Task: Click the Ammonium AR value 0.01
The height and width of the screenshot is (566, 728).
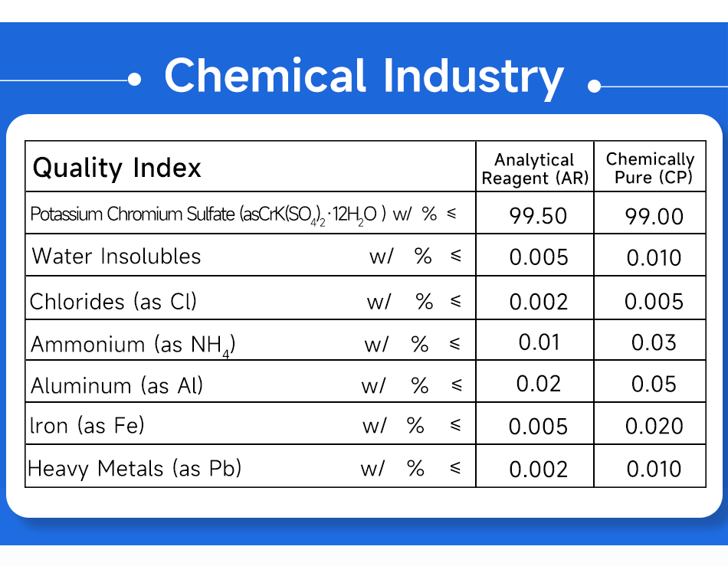Action: (x=539, y=342)
